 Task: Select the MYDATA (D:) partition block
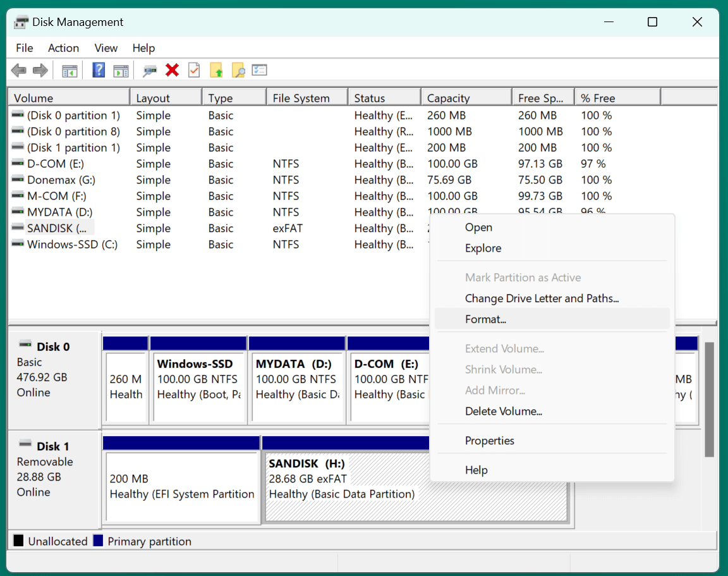coord(297,387)
